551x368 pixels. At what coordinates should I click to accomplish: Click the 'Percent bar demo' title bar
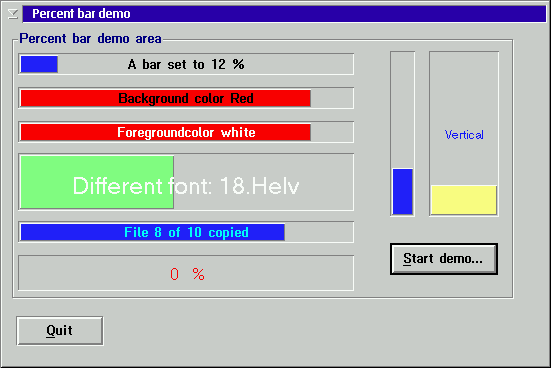(x=285, y=14)
